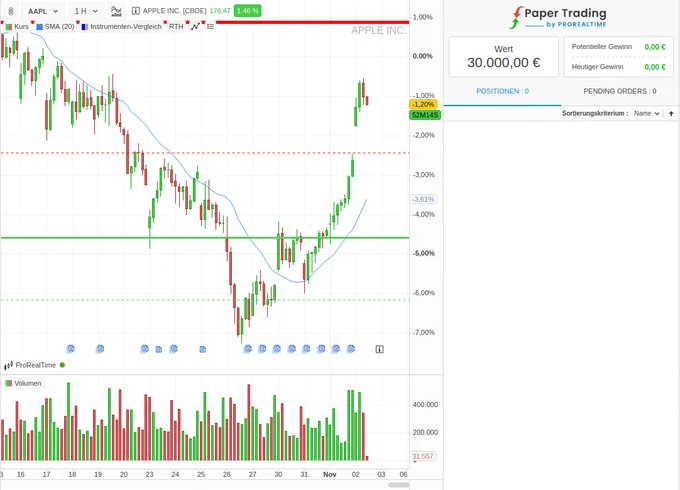Switch to the POSITIONEN : 0 tab
The width and height of the screenshot is (680, 490).
502,91
